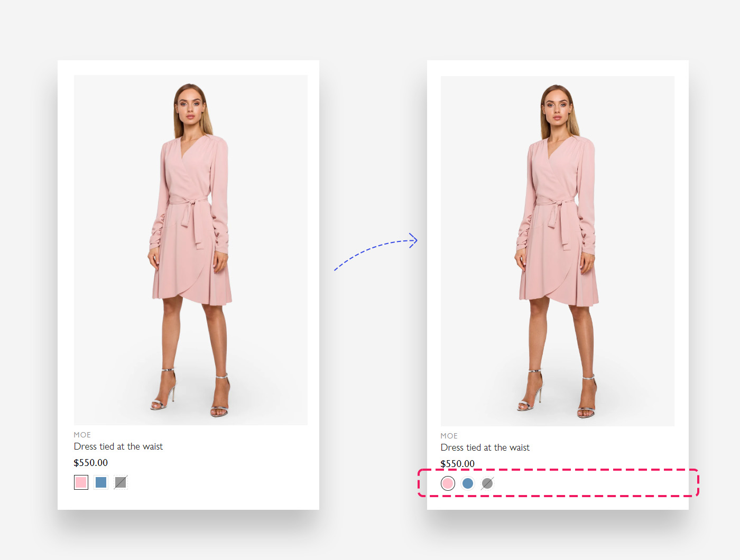Open the left card's dress product image

pyautogui.click(x=190, y=249)
